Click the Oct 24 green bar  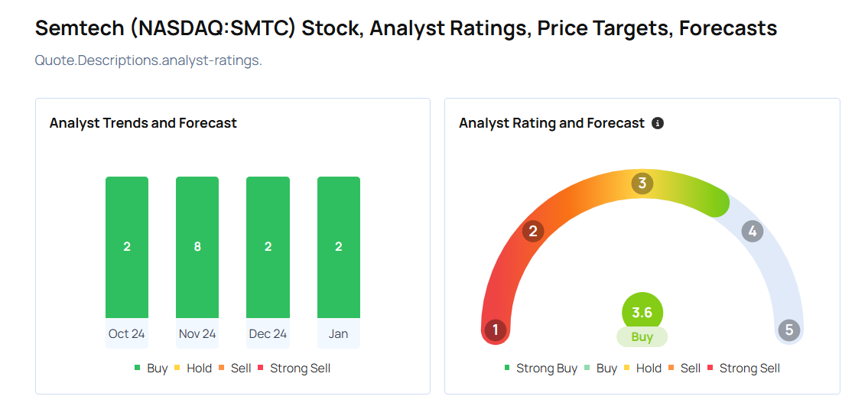point(127,247)
